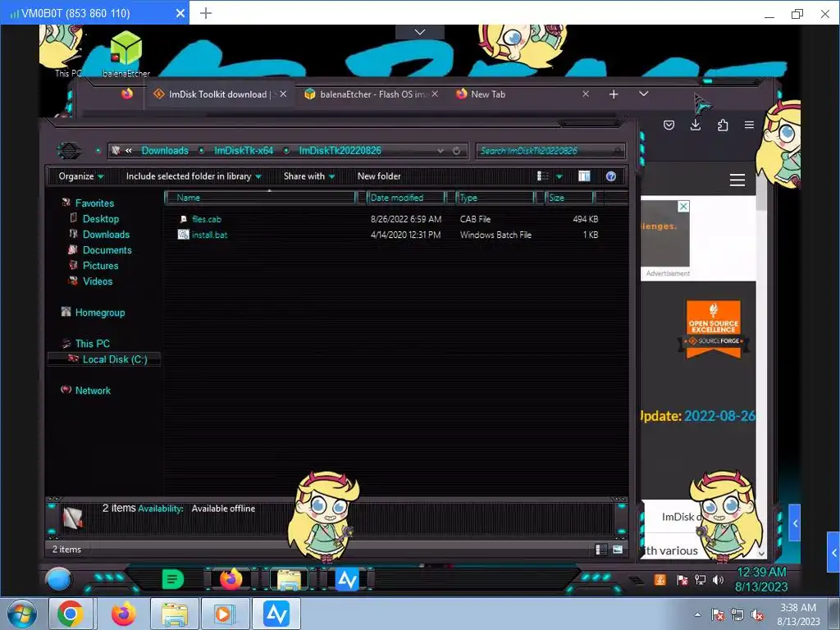Open a new Firefox tab
840x630 pixels.
[x=614, y=94]
